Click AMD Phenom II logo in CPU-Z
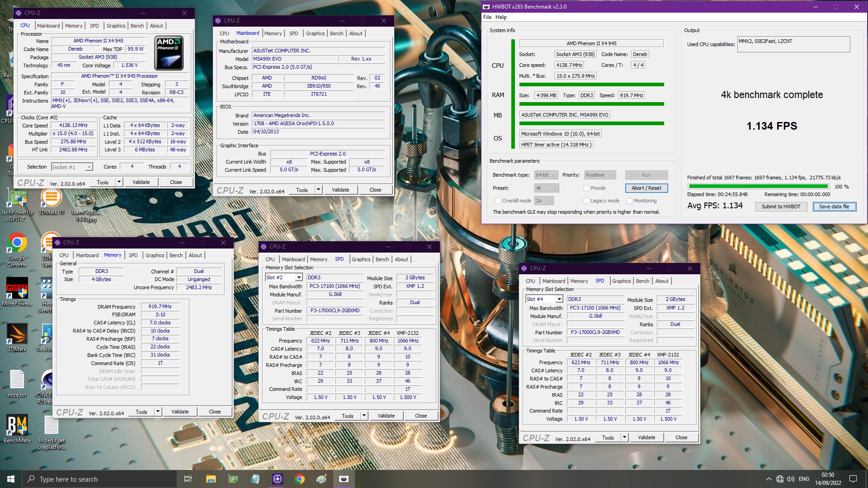 pyautogui.click(x=169, y=53)
